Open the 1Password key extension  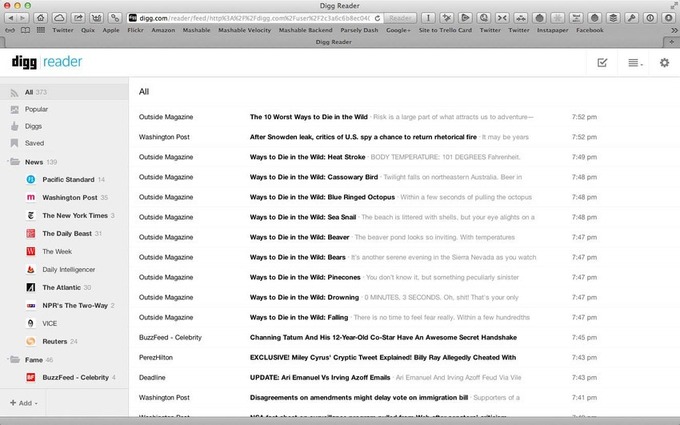[631, 18]
